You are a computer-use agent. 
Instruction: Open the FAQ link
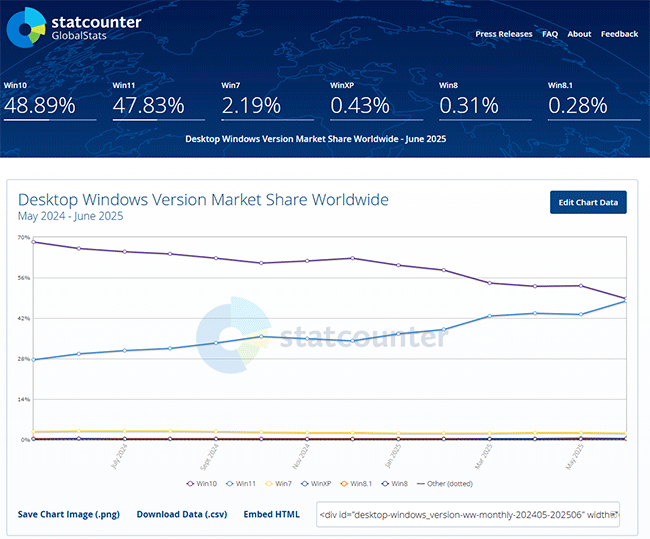click(x=550, y=34)
